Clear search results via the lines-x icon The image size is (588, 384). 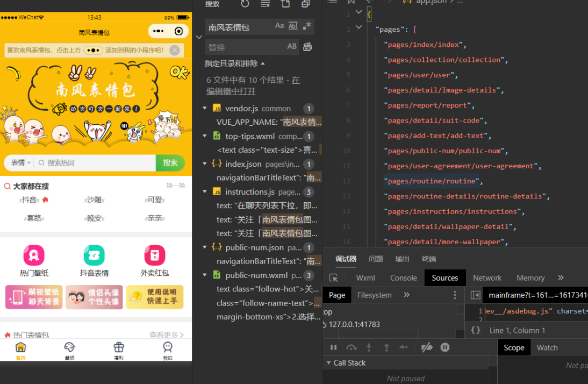[265, 4]
